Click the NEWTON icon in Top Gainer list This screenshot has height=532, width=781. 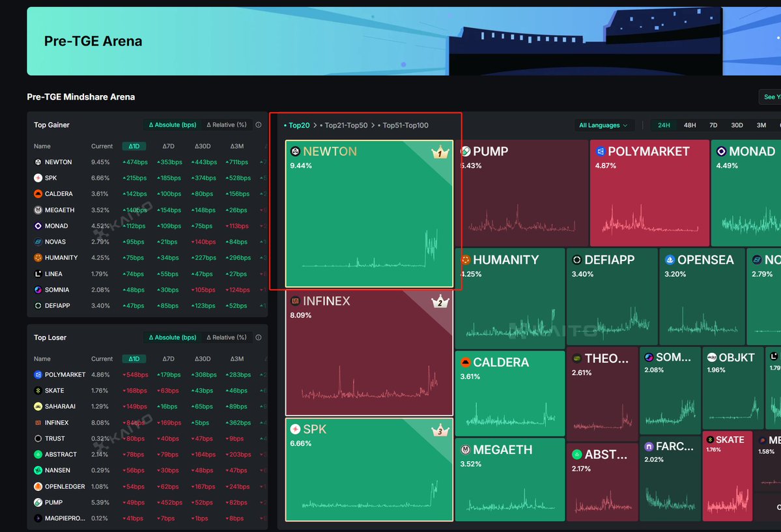38,162
